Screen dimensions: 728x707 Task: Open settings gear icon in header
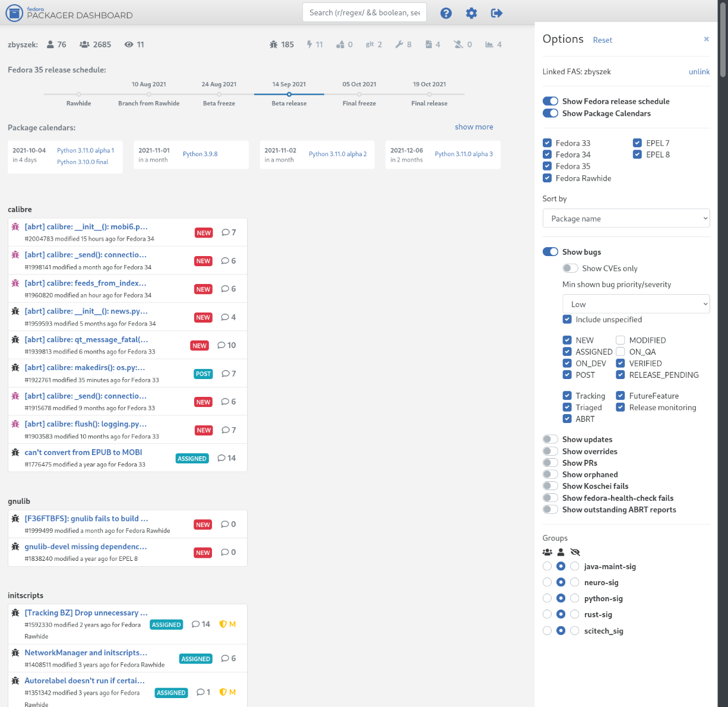point(471,13)
